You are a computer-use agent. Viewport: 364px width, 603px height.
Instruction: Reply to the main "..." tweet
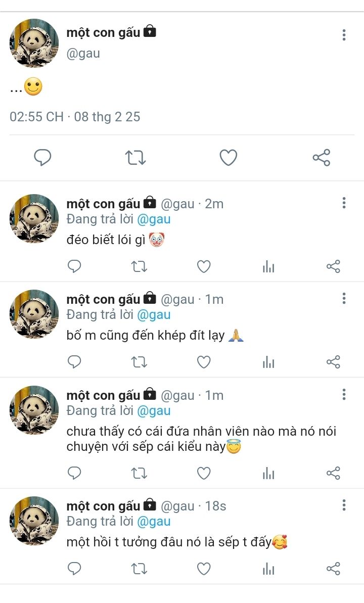(43, 158)
